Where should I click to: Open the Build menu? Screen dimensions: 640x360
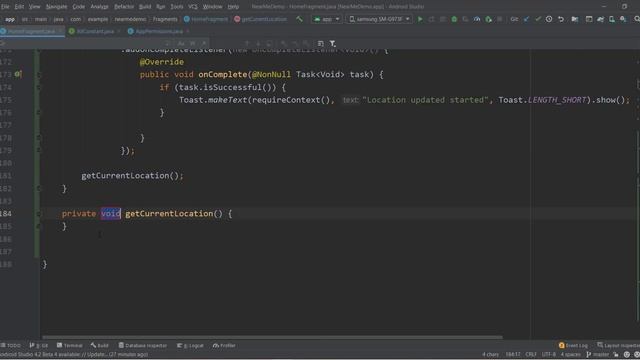[145, 7]
